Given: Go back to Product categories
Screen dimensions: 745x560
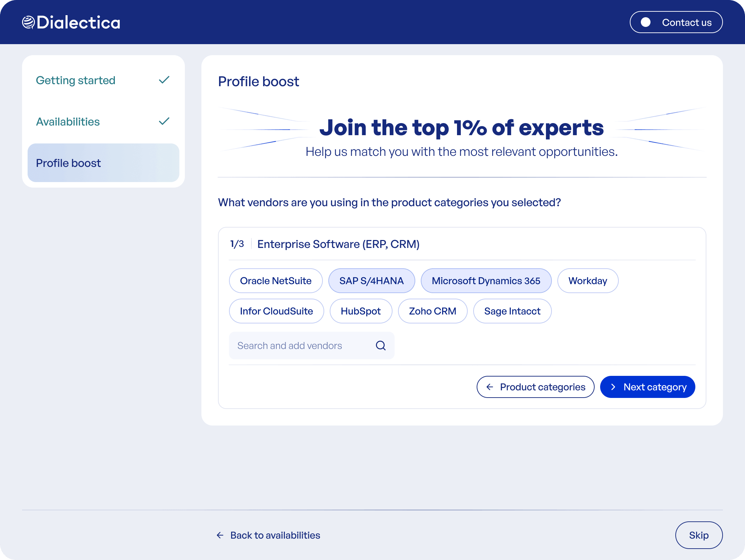Looking at the screenshot, I should pos(536,387).
